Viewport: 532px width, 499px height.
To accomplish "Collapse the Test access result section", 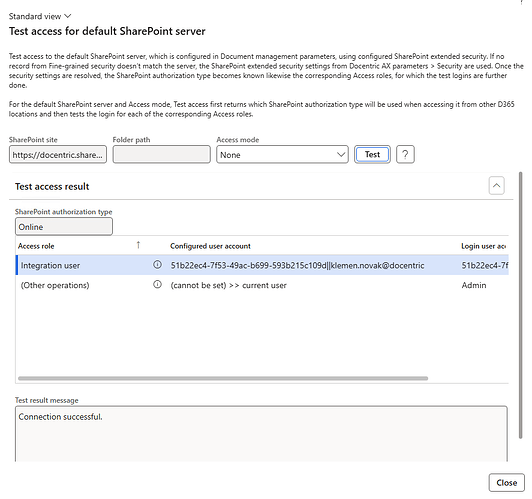I will click(496, 186).
